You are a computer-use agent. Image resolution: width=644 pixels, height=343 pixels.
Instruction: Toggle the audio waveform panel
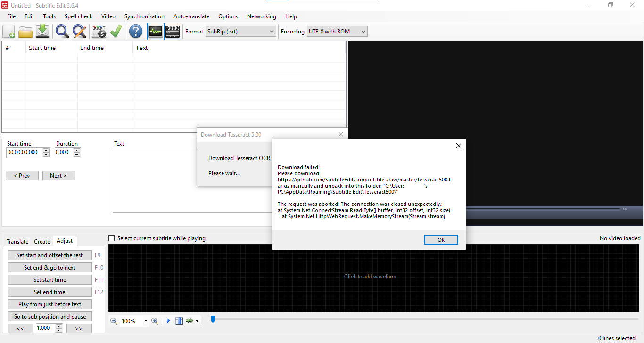tap(155, 31)
